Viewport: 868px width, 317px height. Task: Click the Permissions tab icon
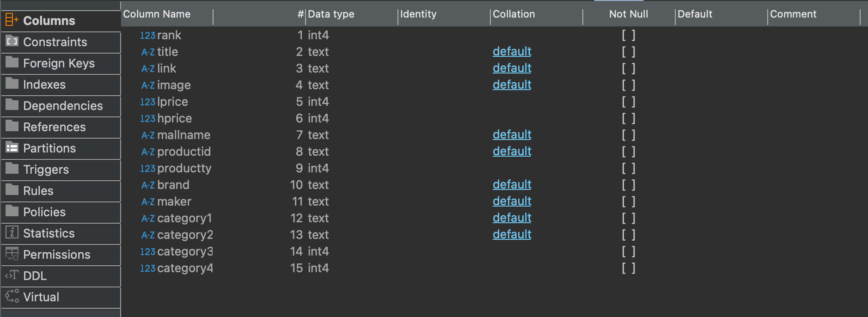click(x=12, y=254)
